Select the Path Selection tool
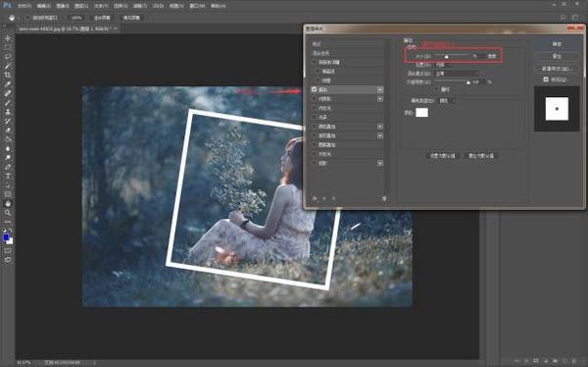588x367 pixels. click(8, 185)
